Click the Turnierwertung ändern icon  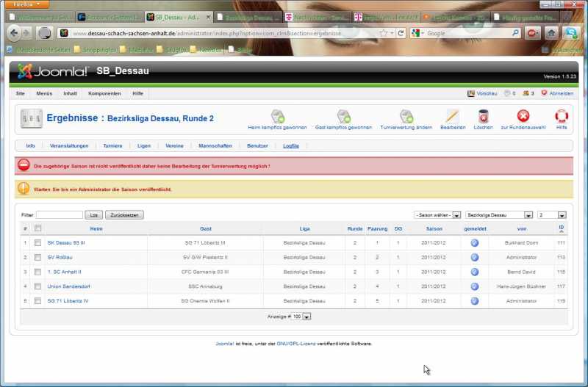pyautogui.click(x=406, y=116)
